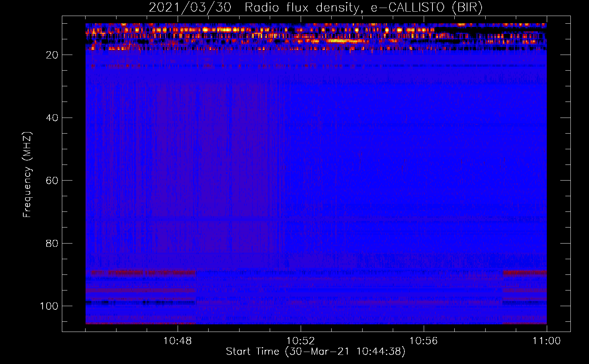Click the 10:56 time tick label
The image size is (589, 364).
click(424, 341)
